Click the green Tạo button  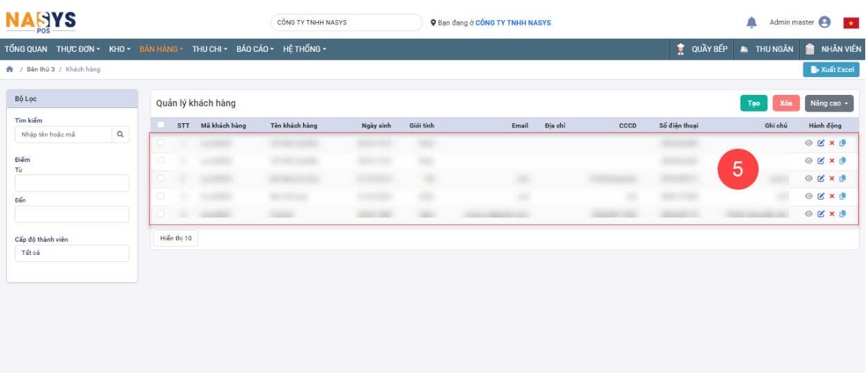pyautogui.click(x=754, y=103)
